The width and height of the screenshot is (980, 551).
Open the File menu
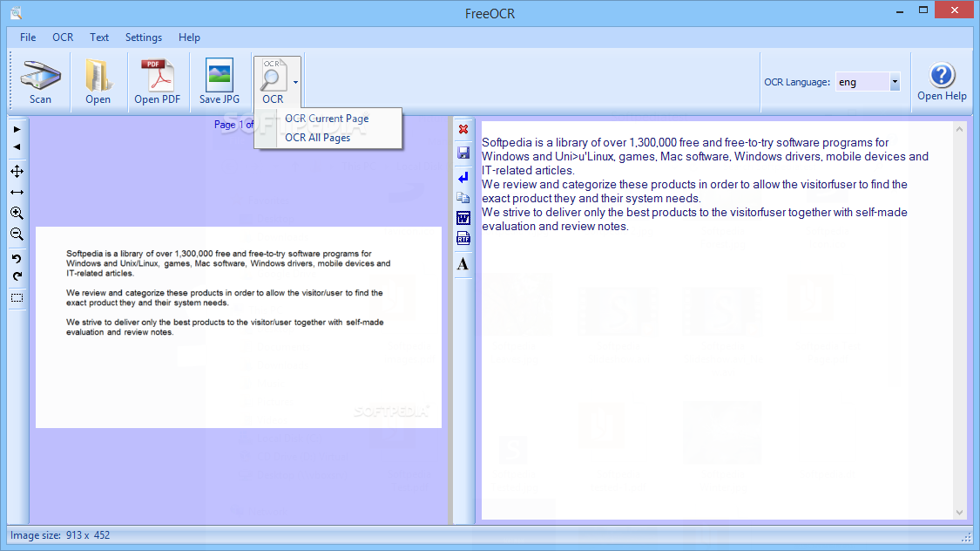[x=28, y=37]
